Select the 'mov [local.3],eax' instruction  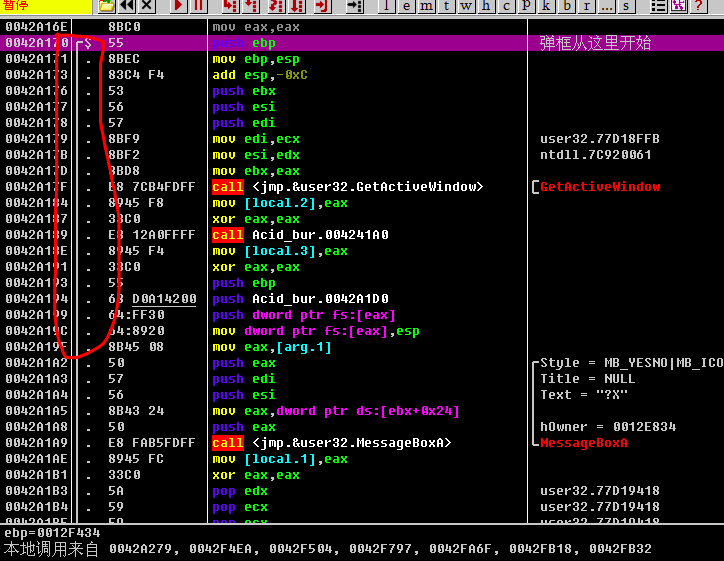[280, 251]
